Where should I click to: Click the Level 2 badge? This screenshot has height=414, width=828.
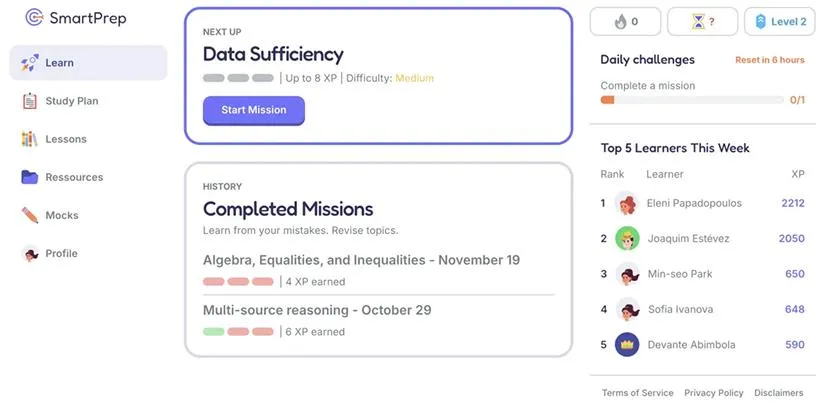[x=780, y=21]
